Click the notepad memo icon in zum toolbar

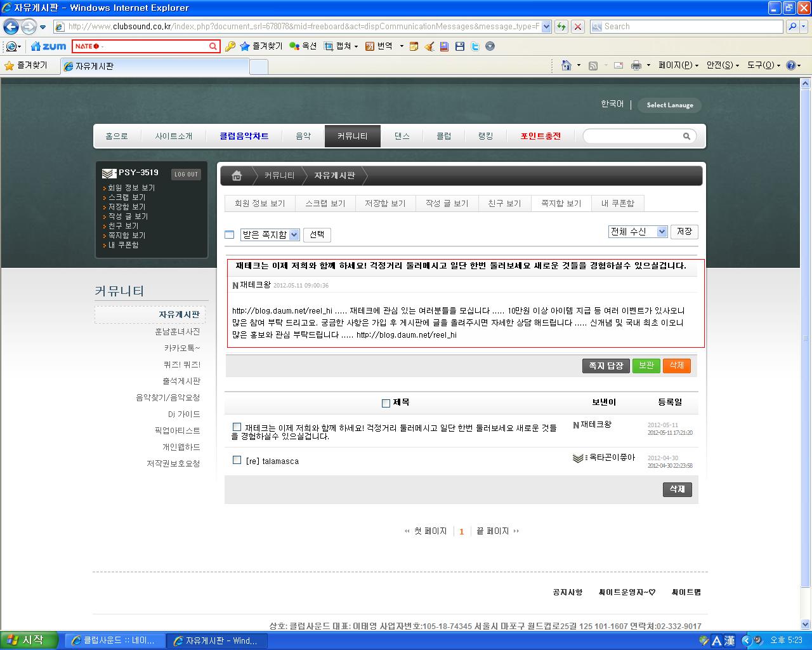[414, 46]
